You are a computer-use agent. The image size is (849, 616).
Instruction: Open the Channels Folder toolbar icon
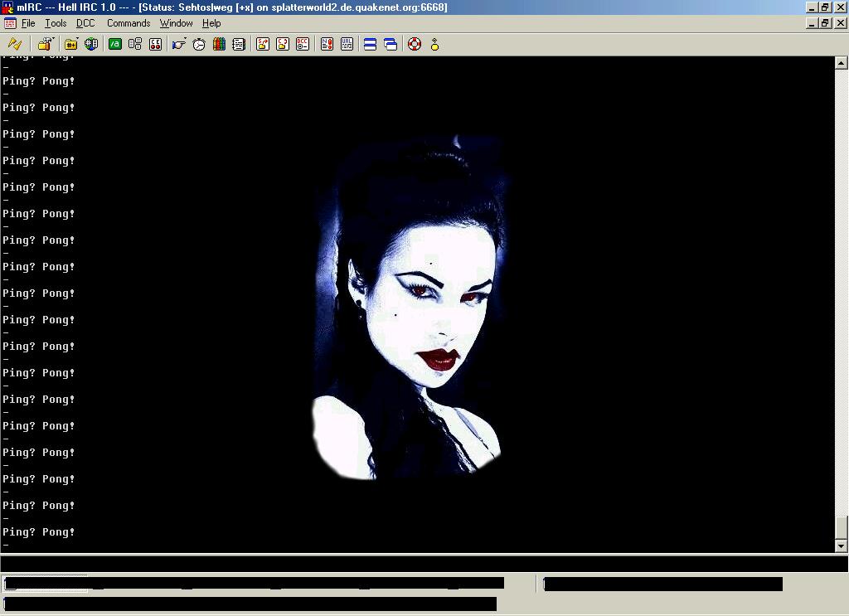click(x=71, y=44)
